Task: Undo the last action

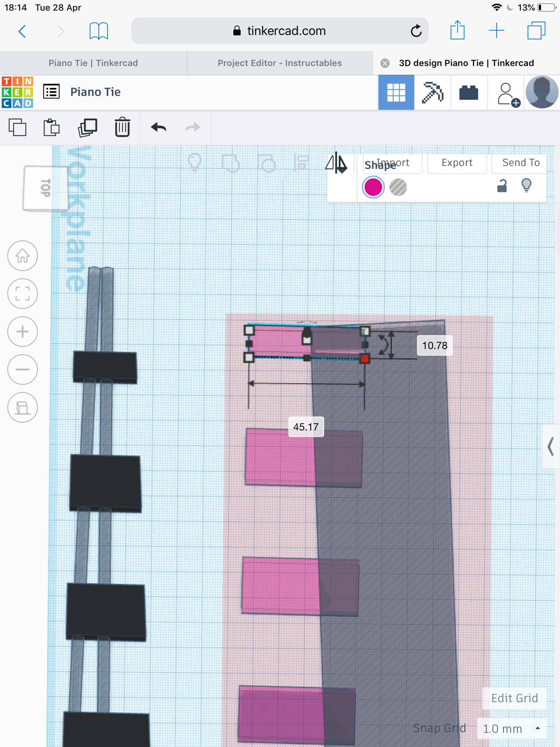Action: point(159,127)
